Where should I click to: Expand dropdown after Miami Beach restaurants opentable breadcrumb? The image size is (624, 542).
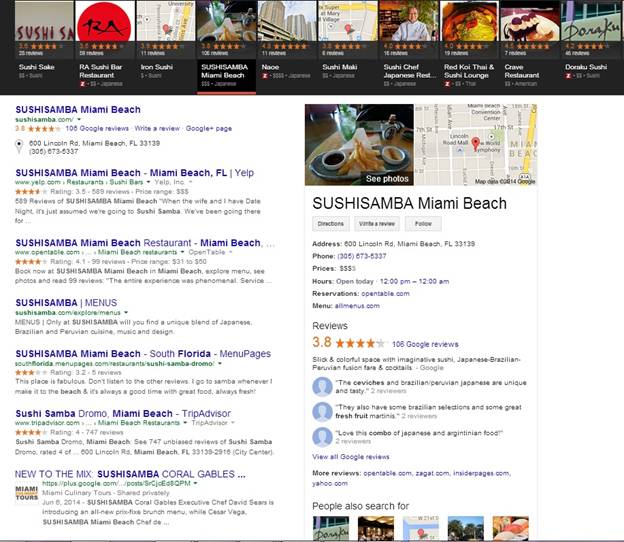pyautogui.click(x=183, y=252)
